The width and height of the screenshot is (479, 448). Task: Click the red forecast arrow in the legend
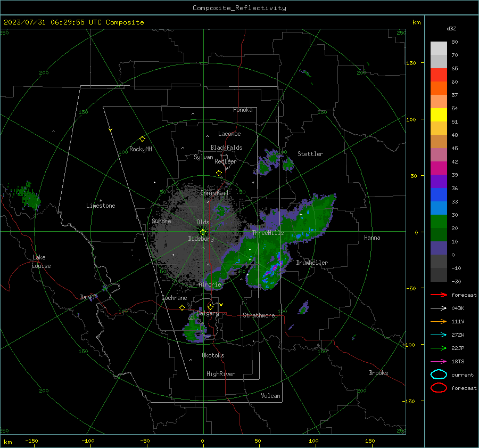[x=439, y=295]
